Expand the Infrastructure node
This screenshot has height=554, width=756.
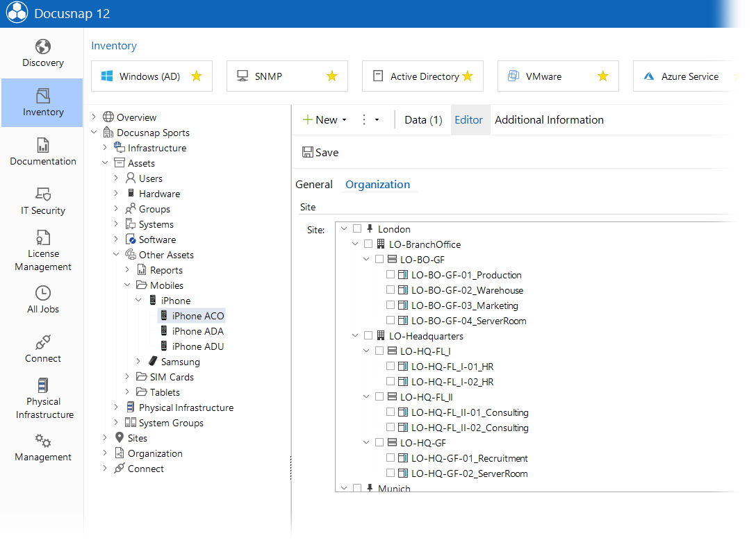pos(105,147)
